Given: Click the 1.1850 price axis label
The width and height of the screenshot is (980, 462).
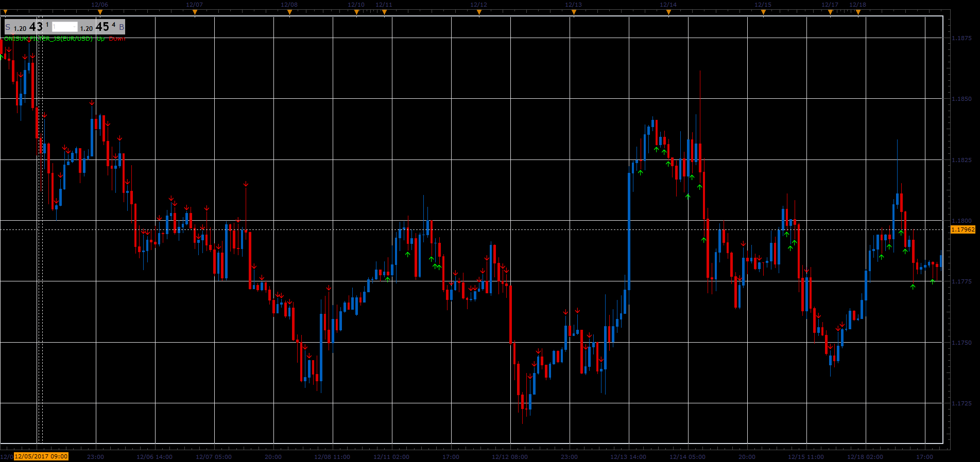Looking at the screenshot, I should coord(961,99).
